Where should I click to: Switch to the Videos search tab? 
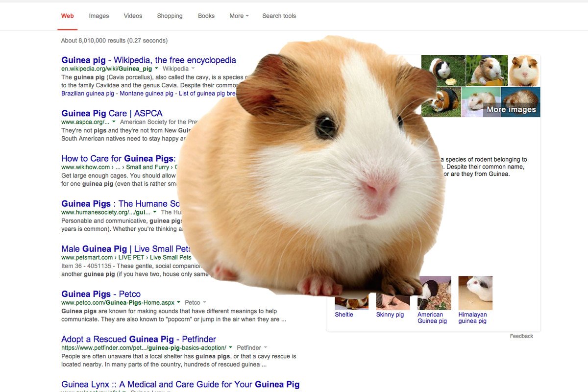click(x=132, y=16)
